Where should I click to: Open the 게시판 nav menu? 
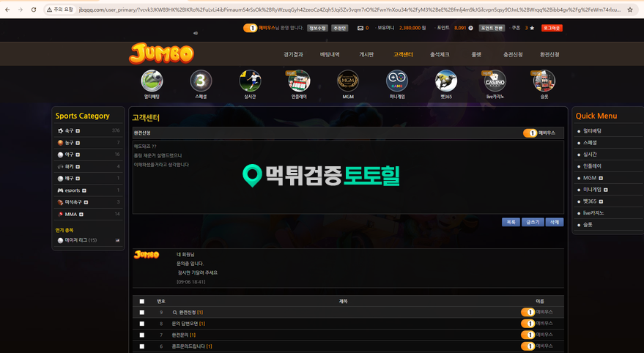coord(366,55)
